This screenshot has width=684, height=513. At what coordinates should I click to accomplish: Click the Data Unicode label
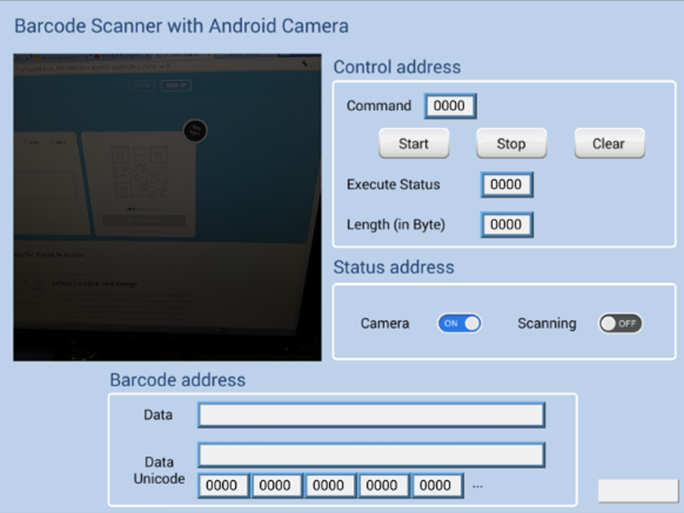(159, 470)
